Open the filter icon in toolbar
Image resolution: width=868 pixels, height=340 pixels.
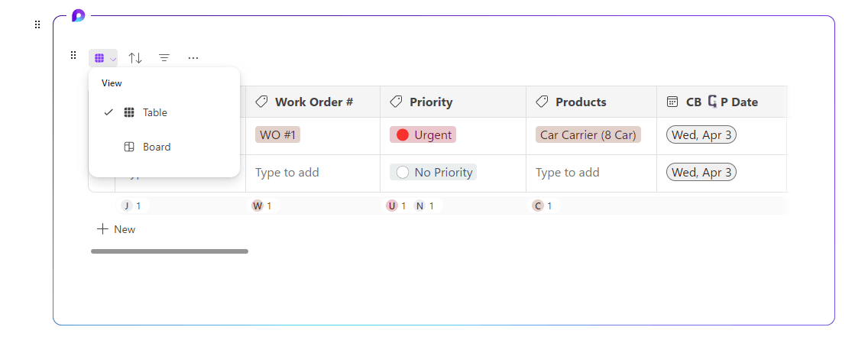click(x=164, y=58)
